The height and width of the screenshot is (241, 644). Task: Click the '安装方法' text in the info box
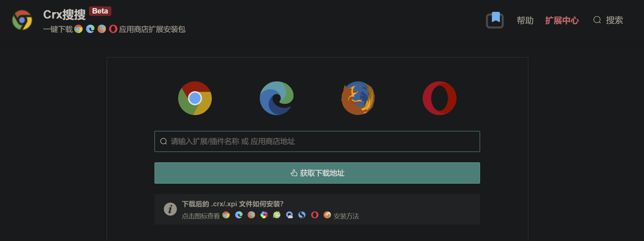pos(346,216)
